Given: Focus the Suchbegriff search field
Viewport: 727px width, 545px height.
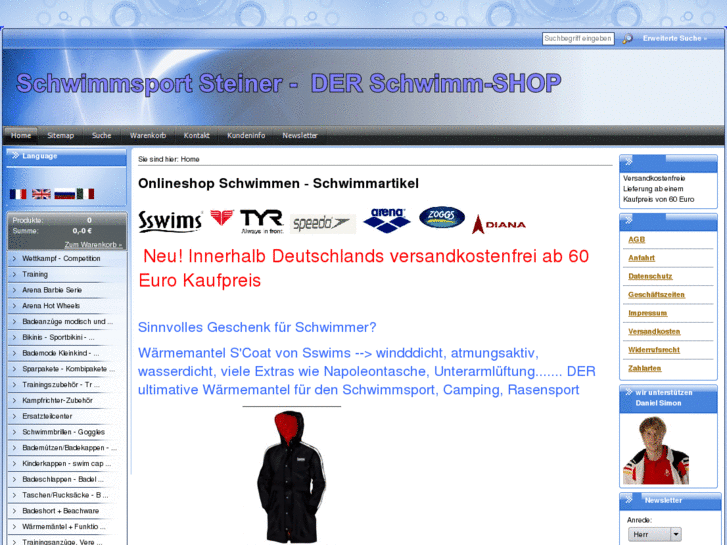Looking at the screenshot, I should coord(578,38).
